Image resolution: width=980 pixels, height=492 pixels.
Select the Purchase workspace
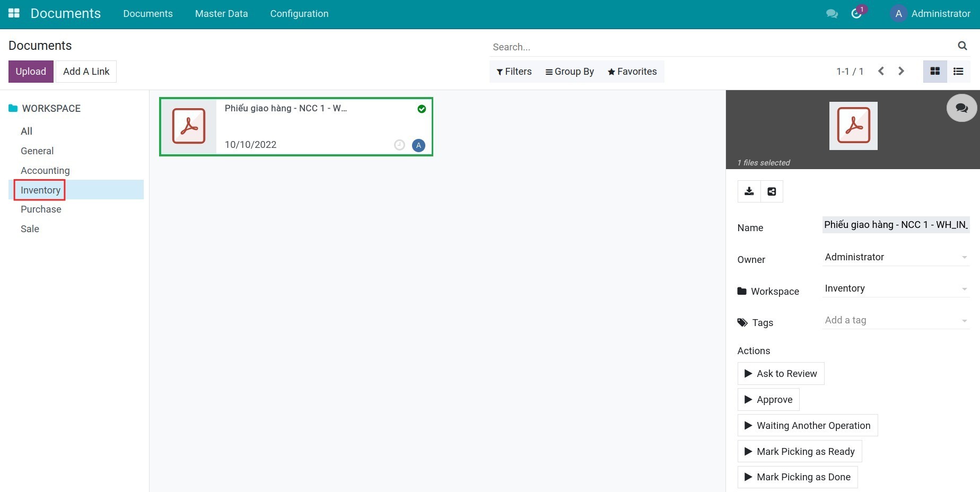41,209
